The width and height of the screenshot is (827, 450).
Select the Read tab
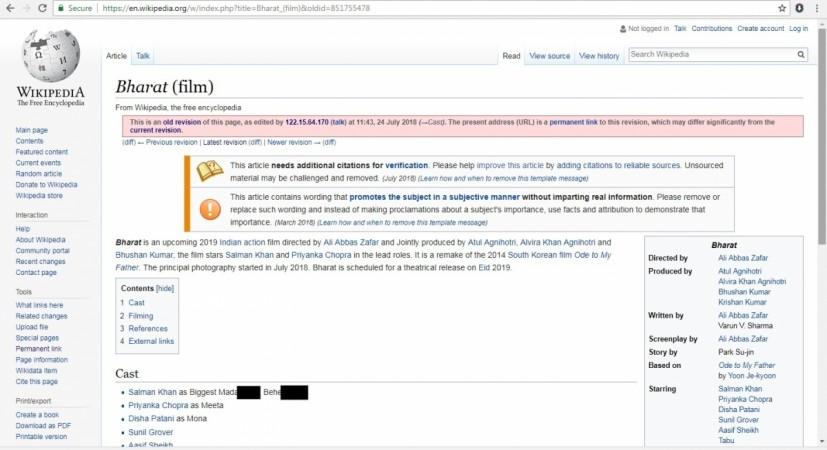point(511,56)
